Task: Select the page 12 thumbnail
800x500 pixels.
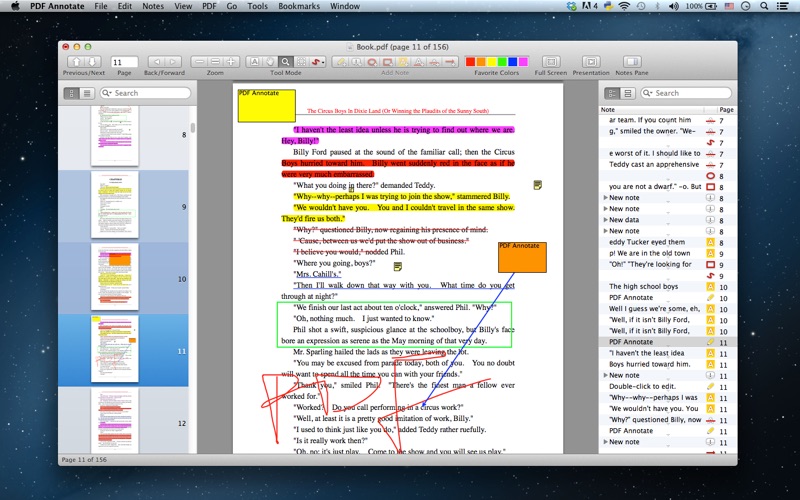Action: click(115, 421)
